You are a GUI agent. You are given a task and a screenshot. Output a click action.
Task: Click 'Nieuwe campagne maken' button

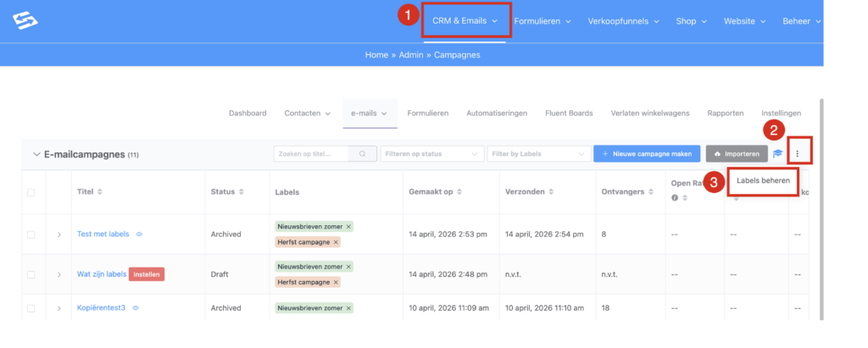coord(647,154)
